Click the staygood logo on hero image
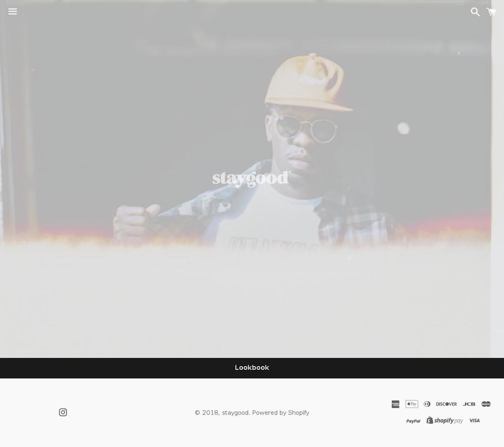 (x=250, y=179)
